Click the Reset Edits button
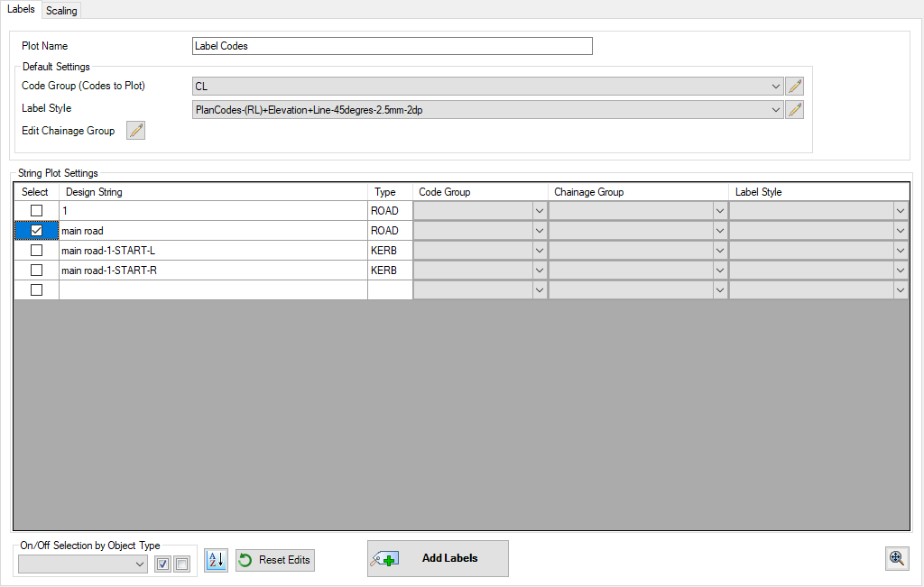924x587 pixels. click(x=275, y=560)
